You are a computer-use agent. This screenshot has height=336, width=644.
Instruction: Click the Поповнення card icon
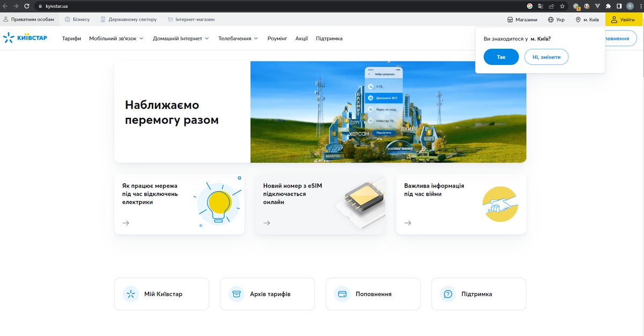coord(342,294)
